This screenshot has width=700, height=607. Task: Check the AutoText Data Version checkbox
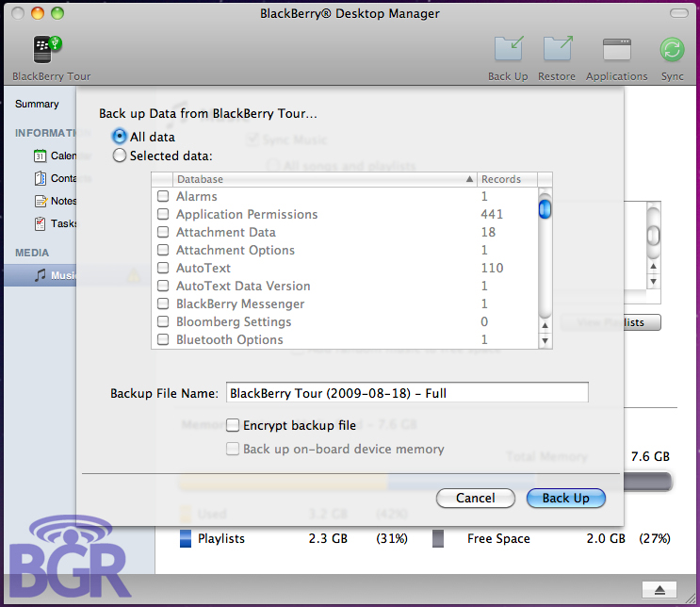click(163, 286)
